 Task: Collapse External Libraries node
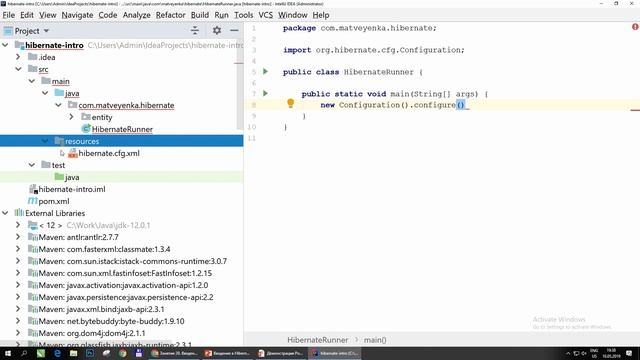point(5,213)
